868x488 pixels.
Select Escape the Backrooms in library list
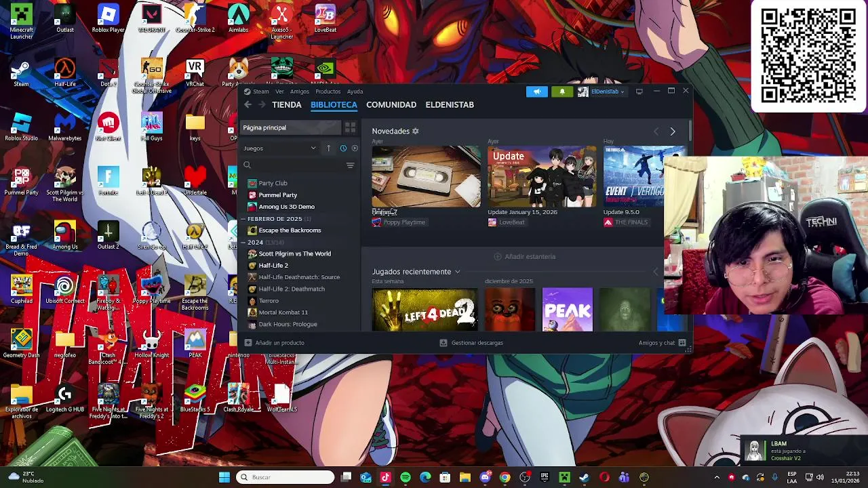290,230
